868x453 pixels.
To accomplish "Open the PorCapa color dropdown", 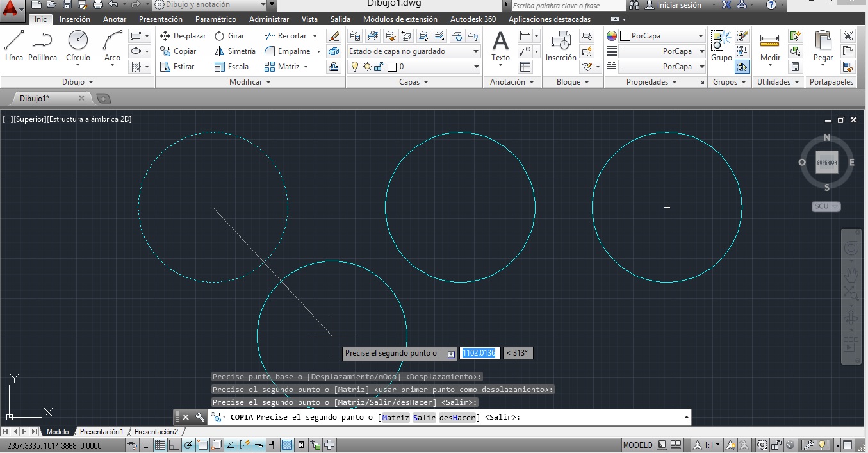I will coord(700,36).
